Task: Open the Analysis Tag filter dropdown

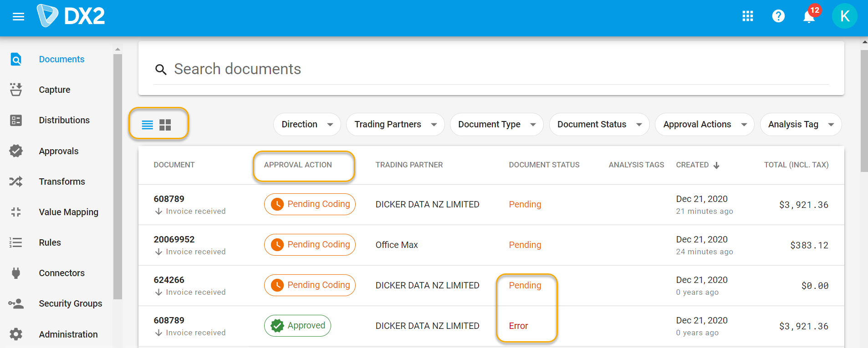Action: click(x=800, y=125)
